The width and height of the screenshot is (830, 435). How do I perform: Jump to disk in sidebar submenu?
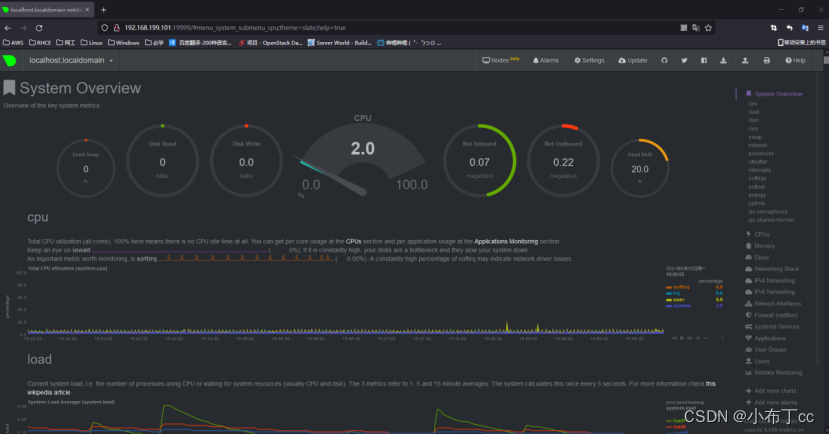pyautogui.click(x=754, y=120)
